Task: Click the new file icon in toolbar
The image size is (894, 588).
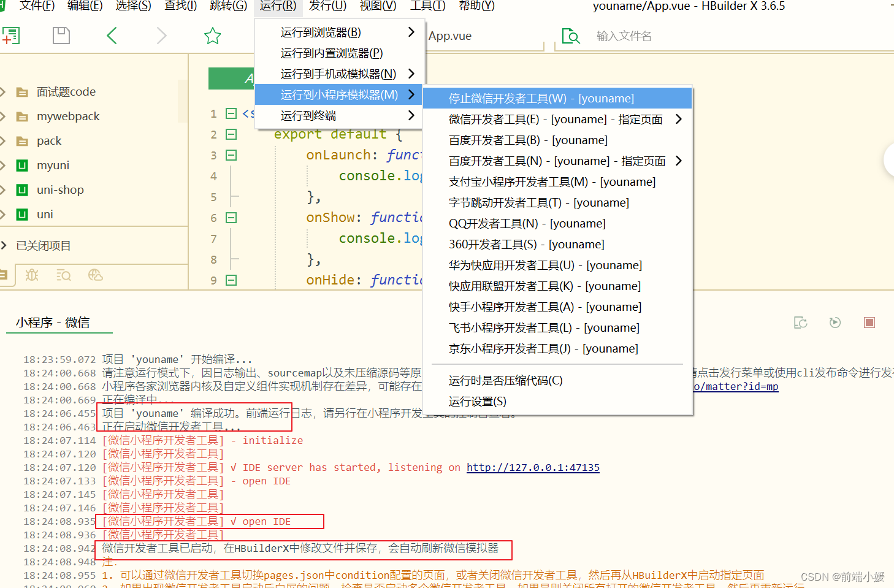Action: 11,36
